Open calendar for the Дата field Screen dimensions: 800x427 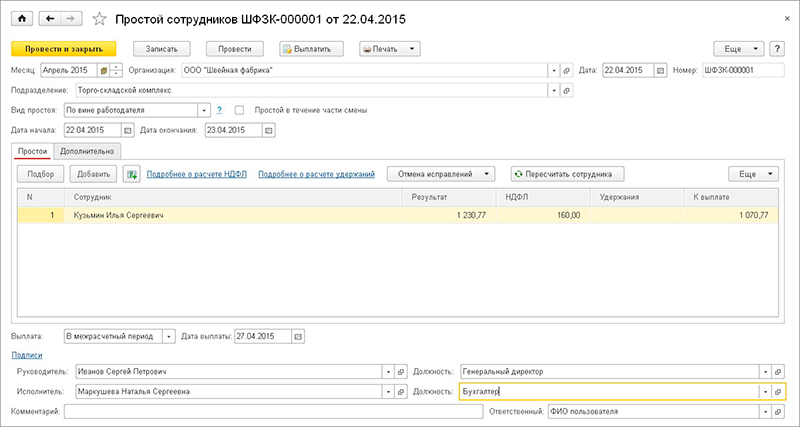[x=661, y=70]
